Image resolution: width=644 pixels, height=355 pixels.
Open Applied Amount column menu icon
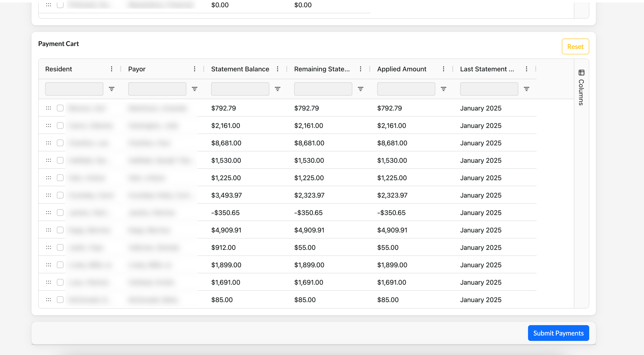click(444, 69)
